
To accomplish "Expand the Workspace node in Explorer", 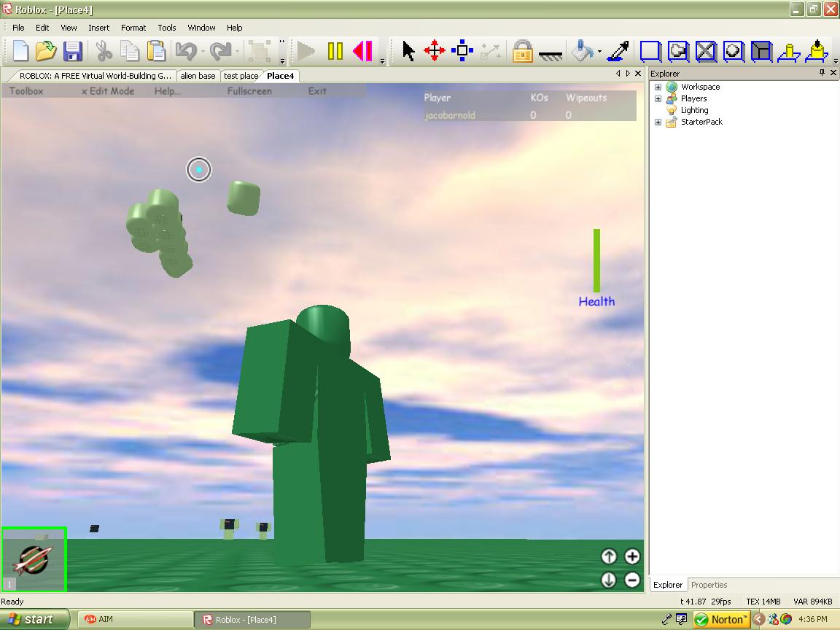I will coord(658,87).
